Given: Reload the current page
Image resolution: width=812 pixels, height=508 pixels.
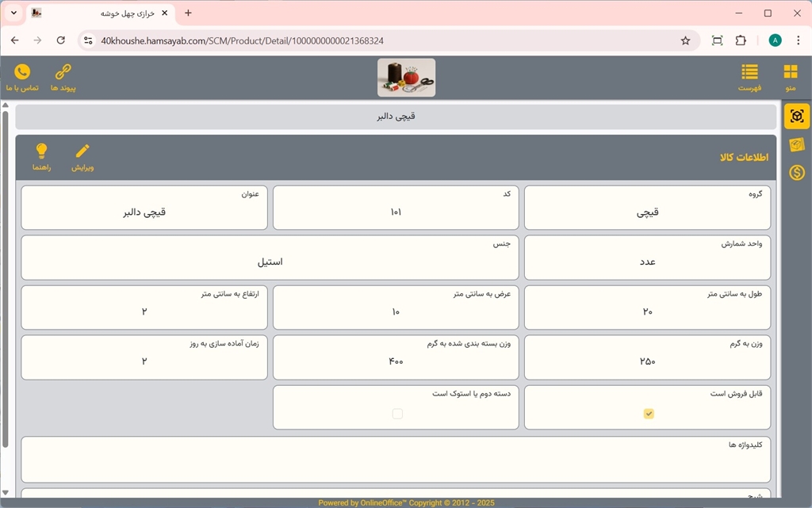Looking at the screenshot, I should coord(61,40).
